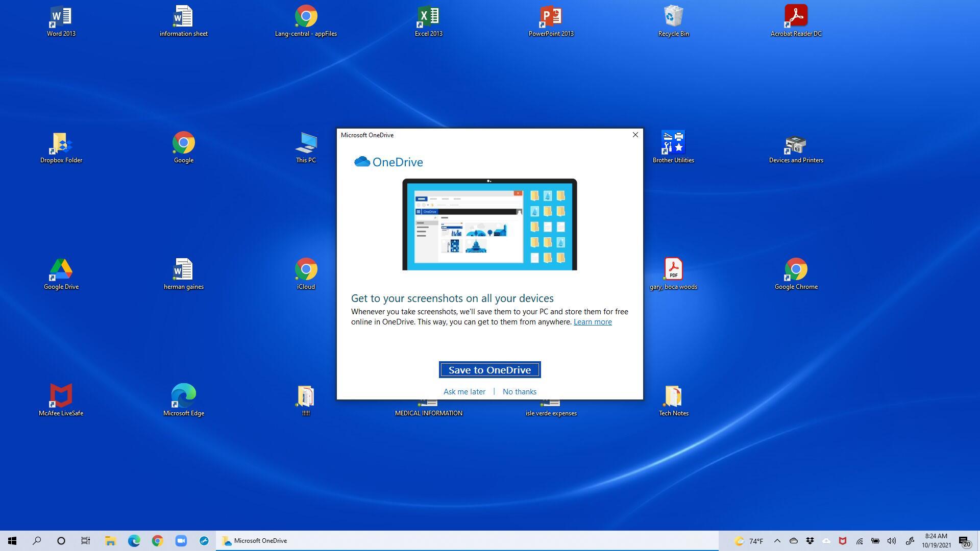980x551 pixels.
Task: Open McAfee LiveSafe from the desktop
Action: point(61,400)
